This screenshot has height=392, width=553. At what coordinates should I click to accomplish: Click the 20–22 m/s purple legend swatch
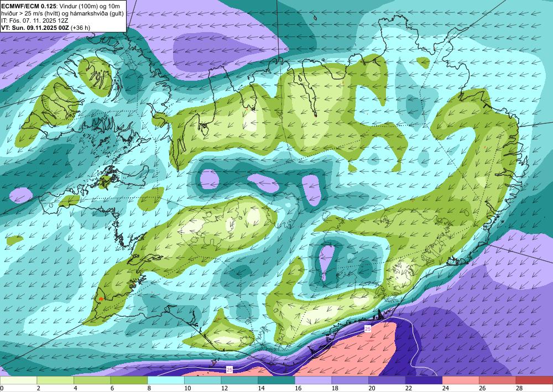(387, 380)
